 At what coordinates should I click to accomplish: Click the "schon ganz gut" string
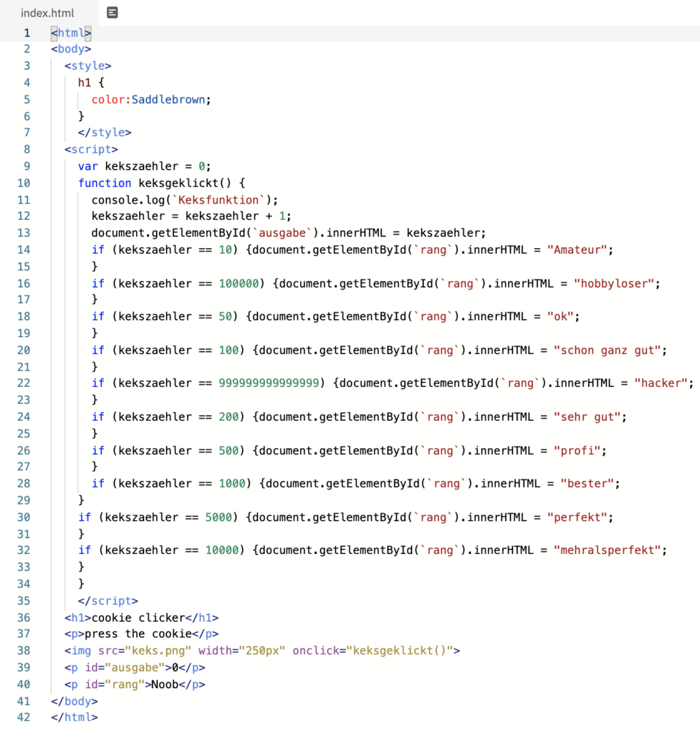click(608, 350)
